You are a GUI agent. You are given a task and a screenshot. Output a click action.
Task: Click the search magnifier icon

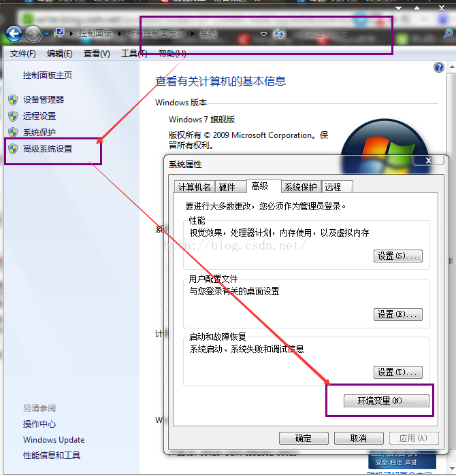[448, 33]
